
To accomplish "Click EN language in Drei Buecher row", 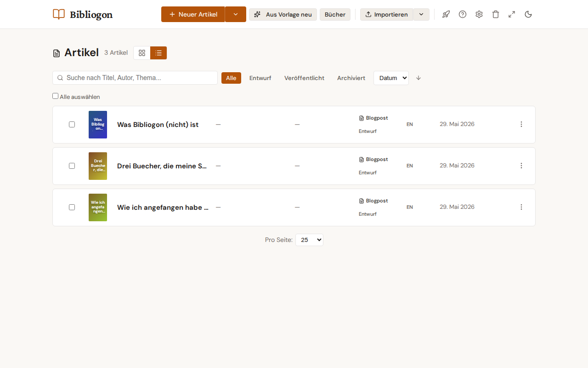I will (410, 166).
